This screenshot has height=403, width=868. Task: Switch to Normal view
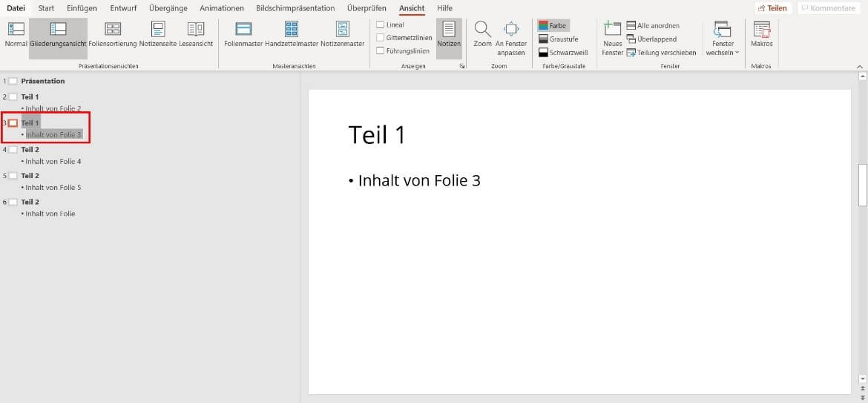(x=16, y=34)
